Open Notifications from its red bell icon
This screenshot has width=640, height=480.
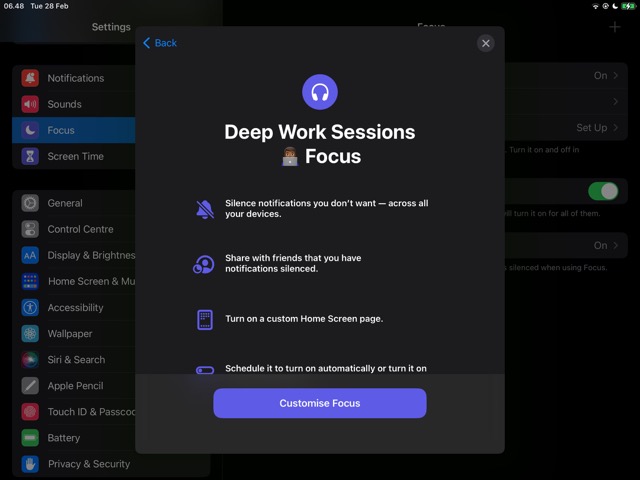tap(30, 78)
